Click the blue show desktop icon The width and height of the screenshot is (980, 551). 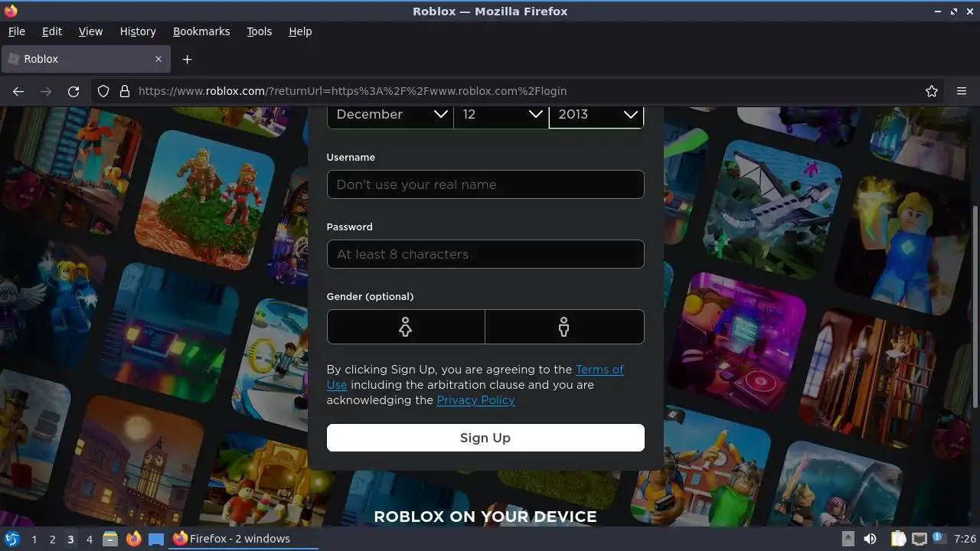pos(156,539)
